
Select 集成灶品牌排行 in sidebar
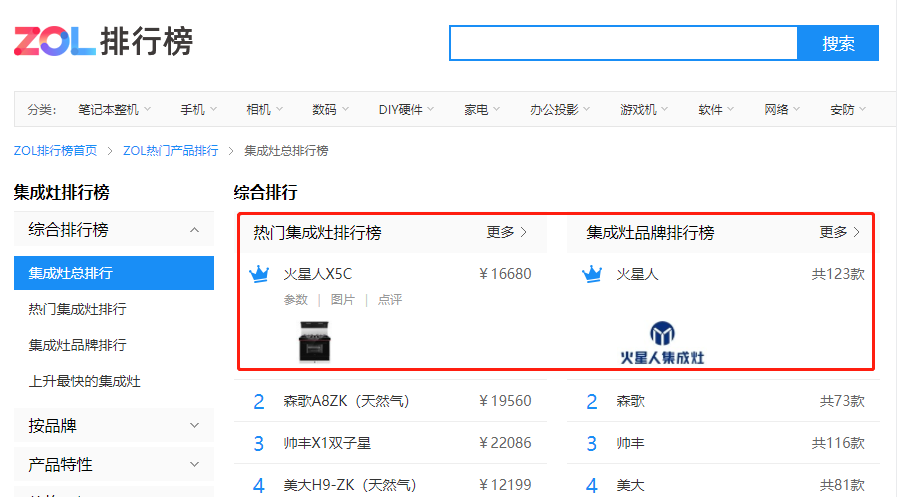tap(77, 345)
